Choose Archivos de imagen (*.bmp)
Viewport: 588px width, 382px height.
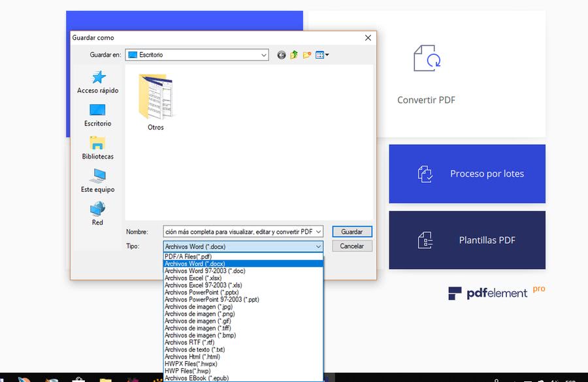tap(244, 335)
